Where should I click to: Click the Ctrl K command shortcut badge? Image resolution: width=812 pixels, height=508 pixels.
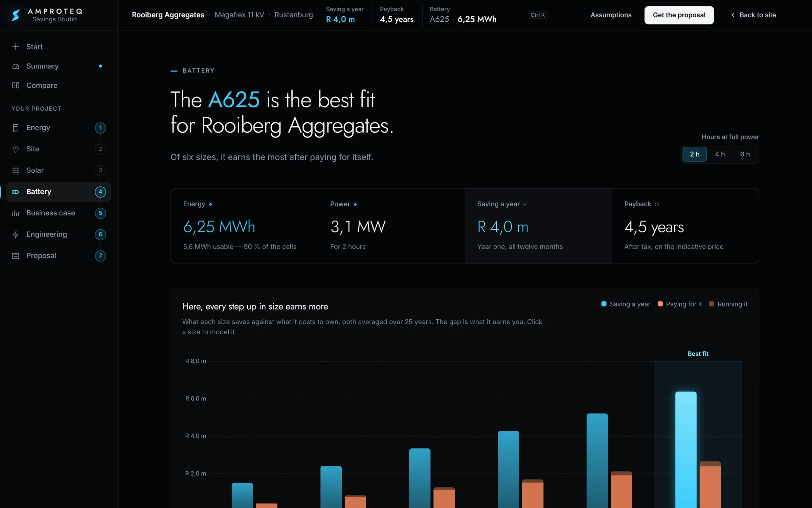(538, 15)
